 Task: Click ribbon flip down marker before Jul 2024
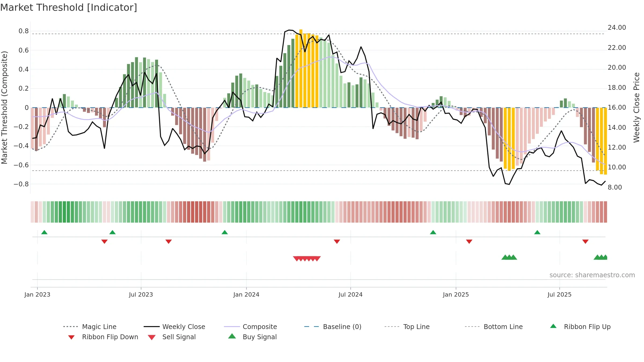337,242
